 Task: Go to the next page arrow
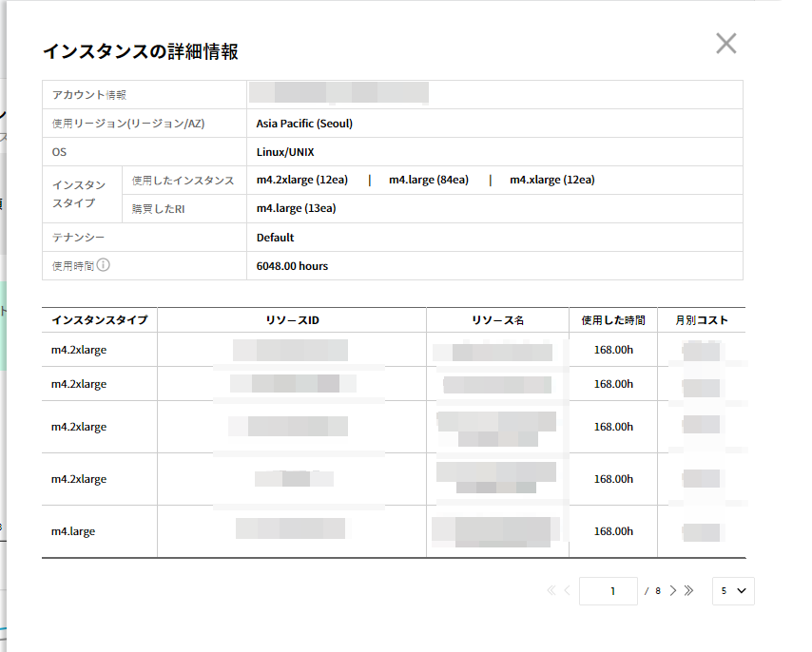673,590
